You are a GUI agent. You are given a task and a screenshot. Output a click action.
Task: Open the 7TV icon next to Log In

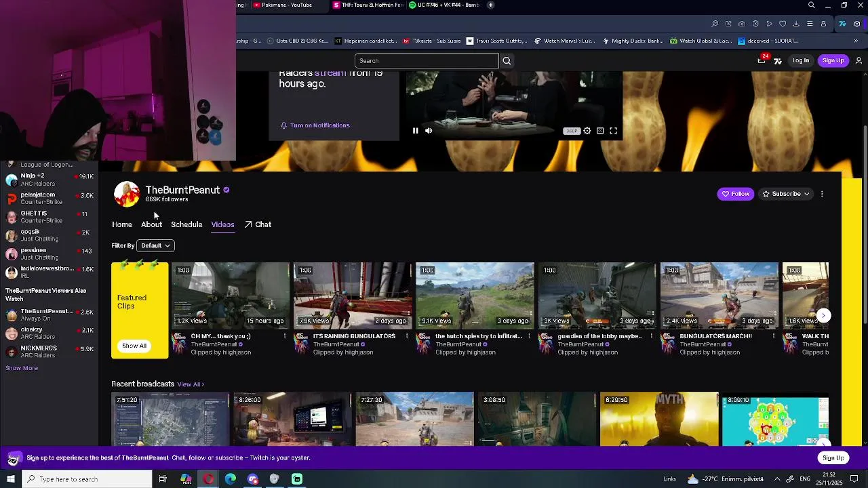[x=778, y=61]
